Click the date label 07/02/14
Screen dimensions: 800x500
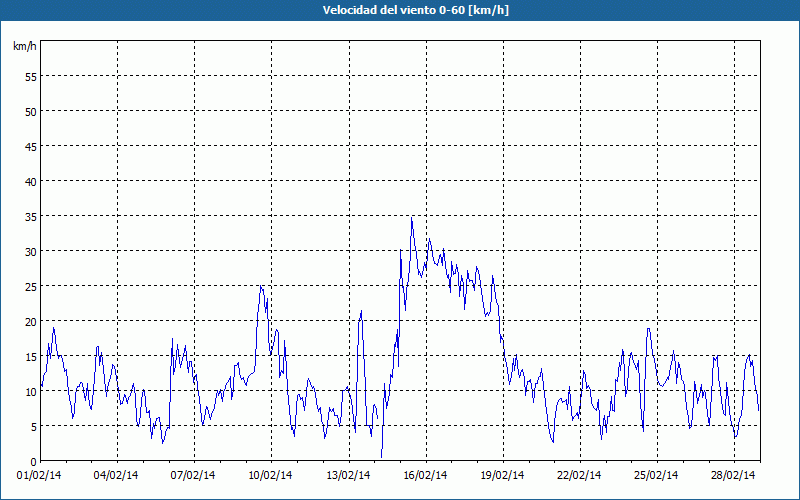click(193, 476)
